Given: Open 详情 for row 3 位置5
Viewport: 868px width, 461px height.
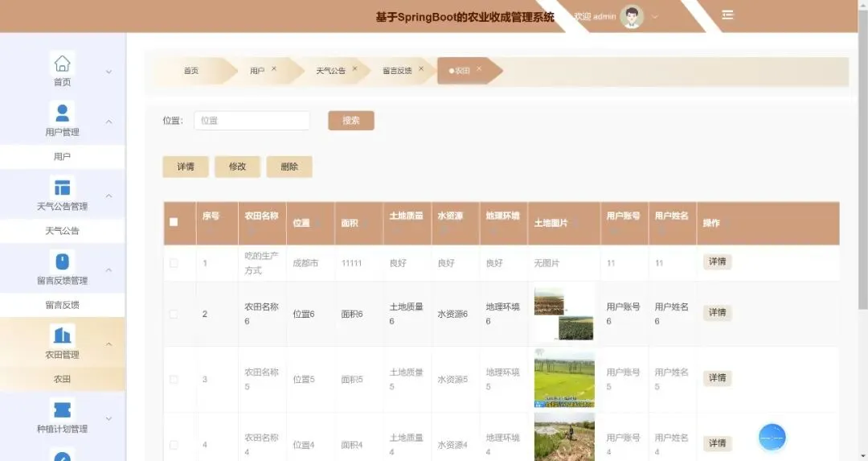Looking at the screenshot, I should click(x=718, y=378).
